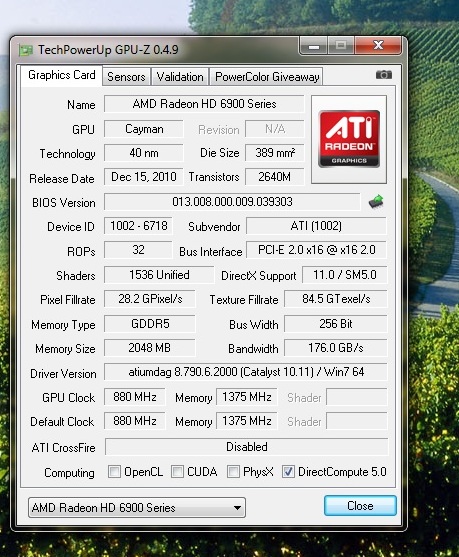
Task: Click the Memory Type field GDDR5
Action: coord(150,324)
